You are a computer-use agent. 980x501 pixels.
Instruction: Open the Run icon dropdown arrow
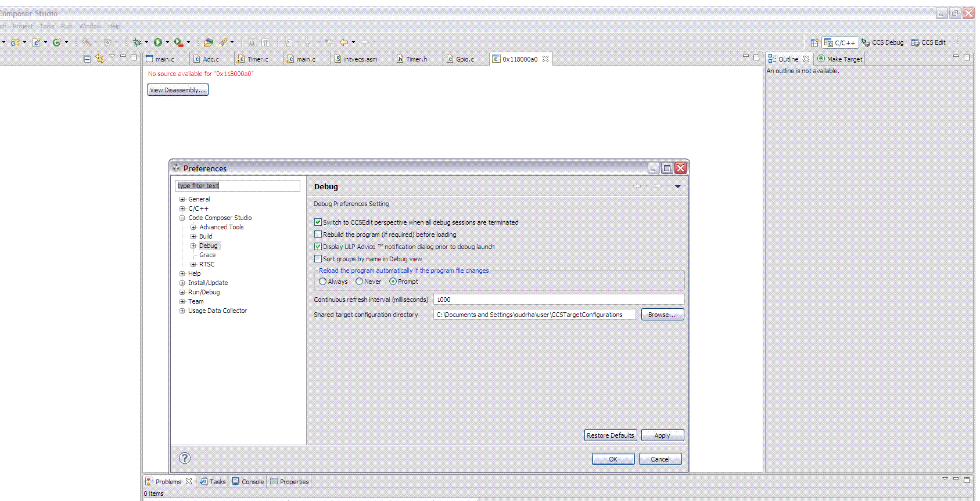click(x=167, y=42)
